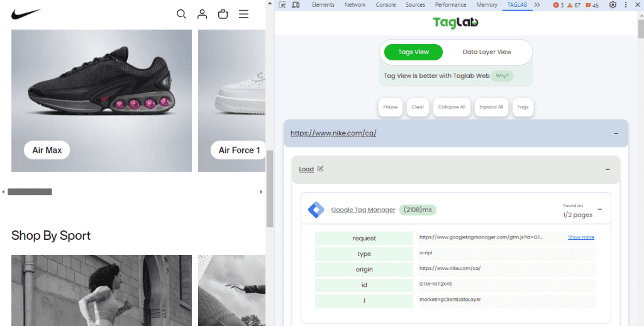Image resolution: width=644 pixels, height=326 pixels.
Task: Open the Nike shopping bag icon
Action: 223,14
